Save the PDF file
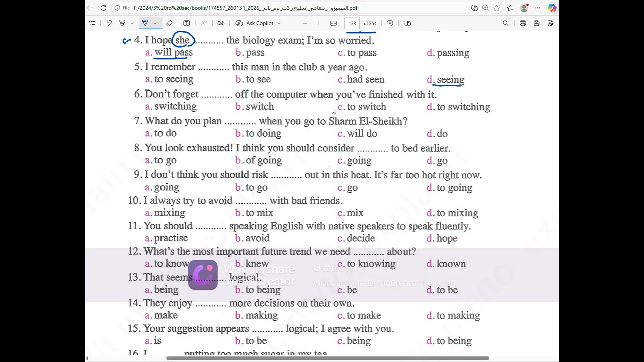This screenshot has width=644, height=362. (537, 23)
